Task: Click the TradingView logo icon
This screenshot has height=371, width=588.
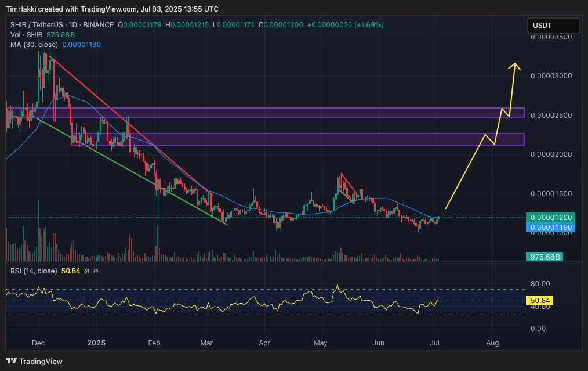Action: pyautogui.click(x=12, y=361)
